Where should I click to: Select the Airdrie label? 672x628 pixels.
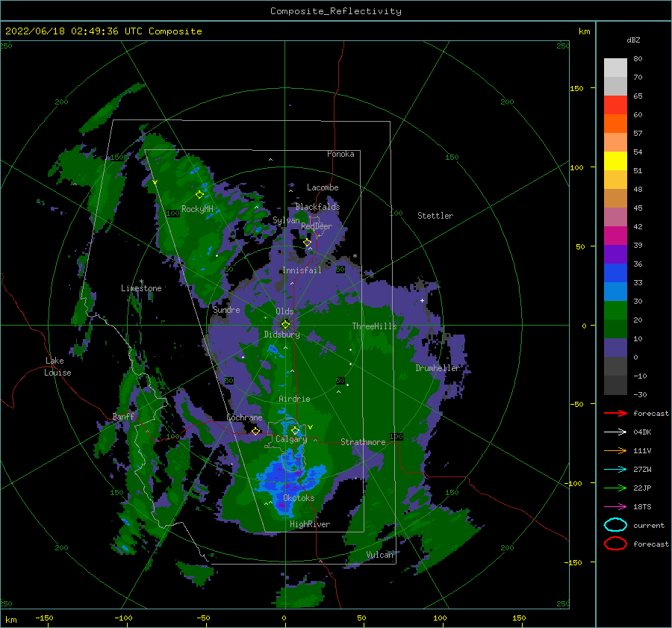pyautogui.click(x=294, y=399)
